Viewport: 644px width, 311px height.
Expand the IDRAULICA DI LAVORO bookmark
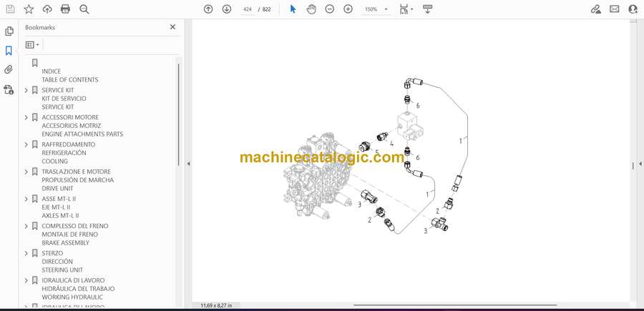point(26,280)
